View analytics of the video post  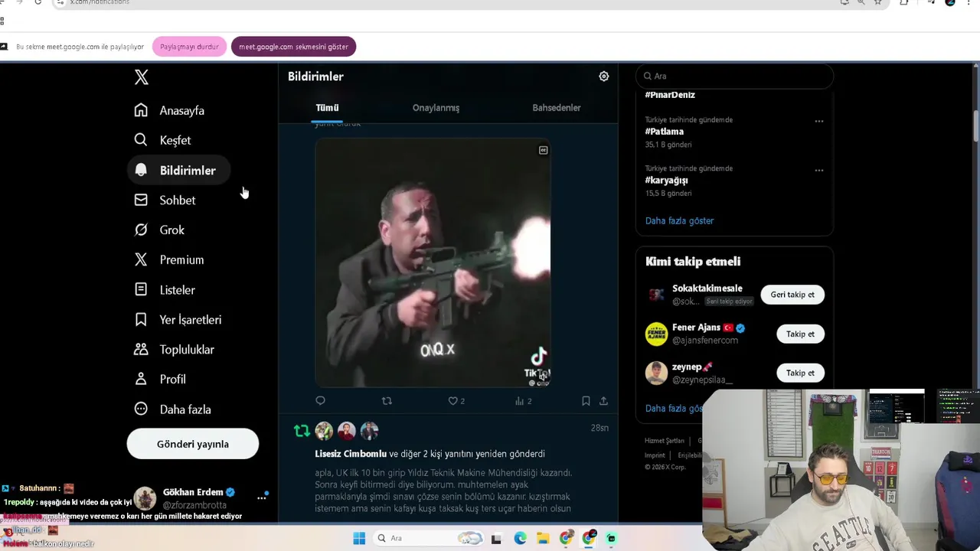[519, 400]
